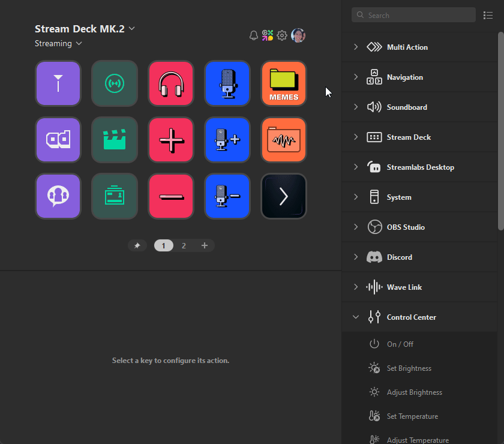Expand the OBS Studio category
504x444 pixels.
(x=419, y=227)
